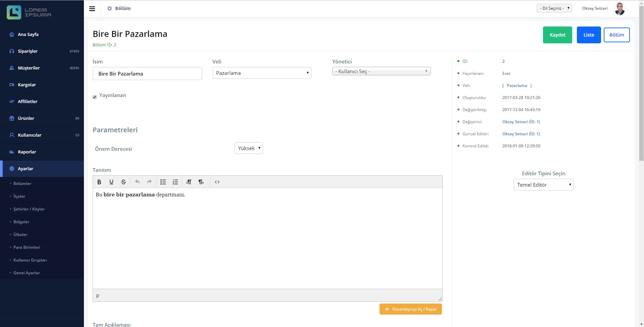644x327 pixels.
Task: Open source code view in editor
Action: tap(217, 182)
